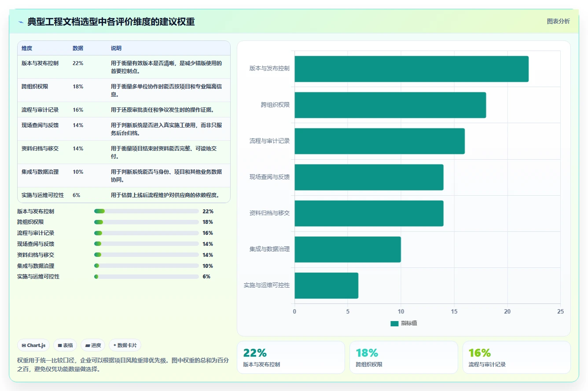Click the 10% value in the table
This screenshot has height=391, width=588.
(x=78, y=172)
